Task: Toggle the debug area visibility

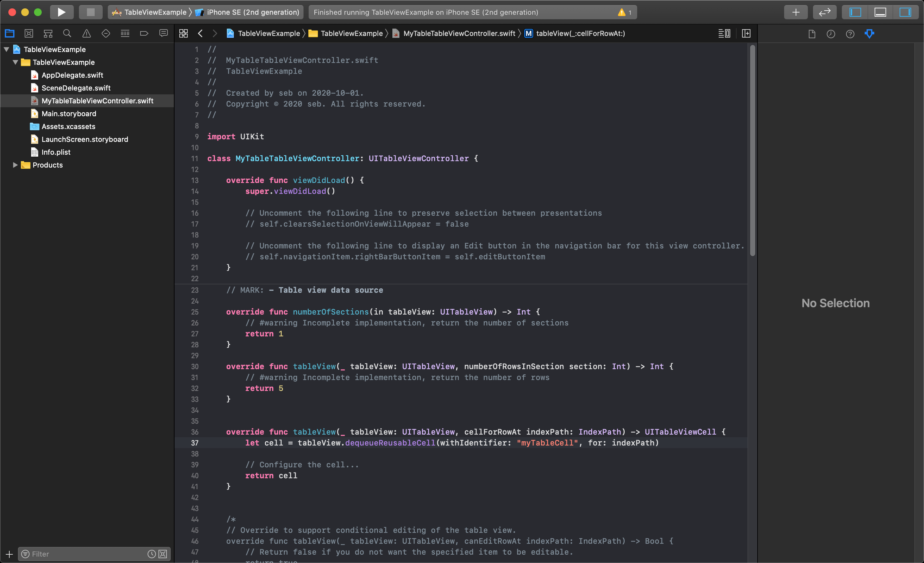Action: tap(880, 12)
